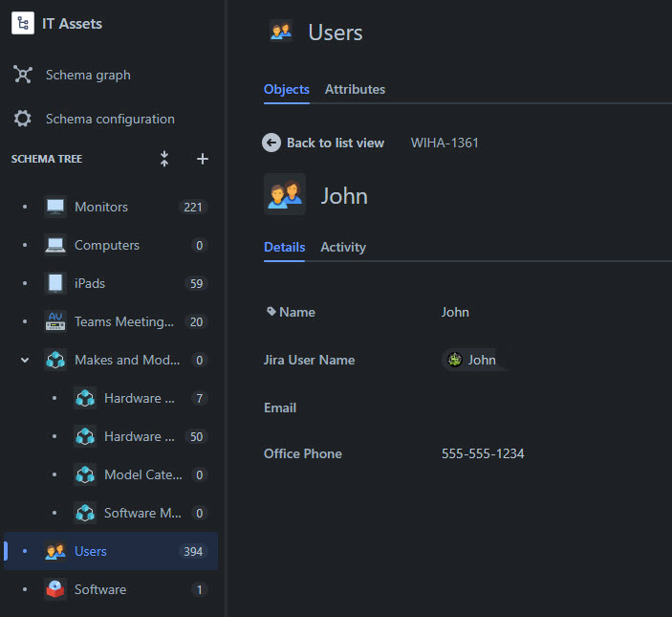Image resolution: width=672 pixels, height=617 pixels.
Task: Open Schema graph link
Action: tap(88, 75)
